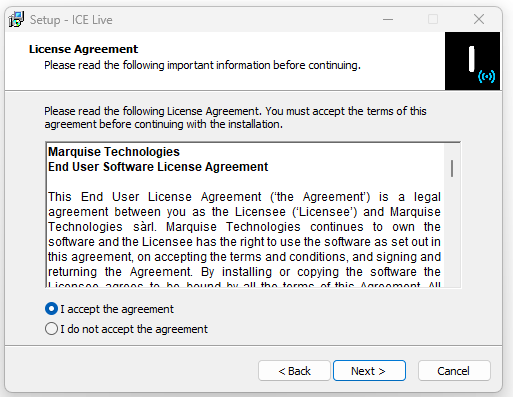Click the greyed-out maximize window icon

coord(433,19)
